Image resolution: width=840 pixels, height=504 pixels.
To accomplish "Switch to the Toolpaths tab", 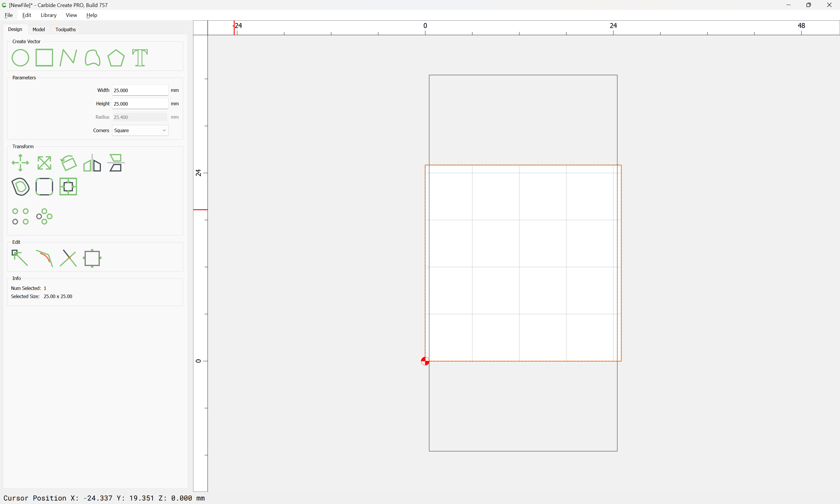I will pyautogui.click(x=66, y=29).
